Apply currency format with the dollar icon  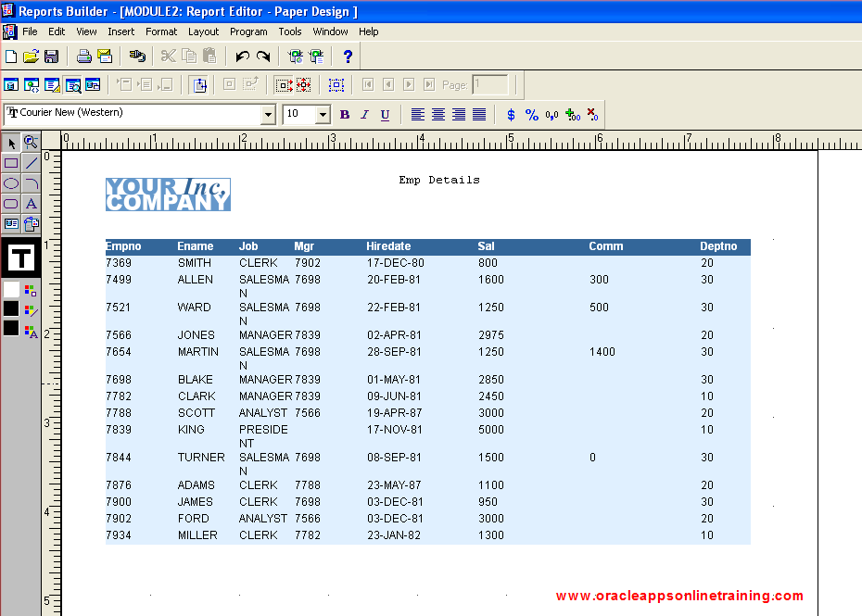511,114
